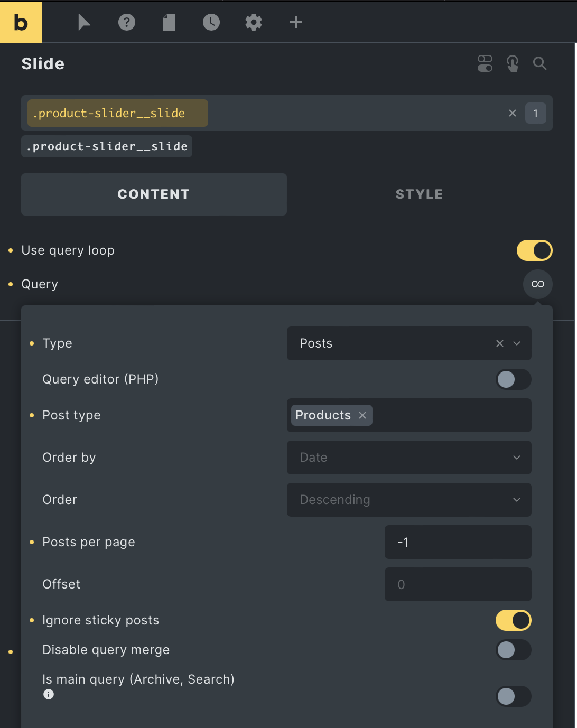Open the help question mark icon

click(x=127, y=22)
